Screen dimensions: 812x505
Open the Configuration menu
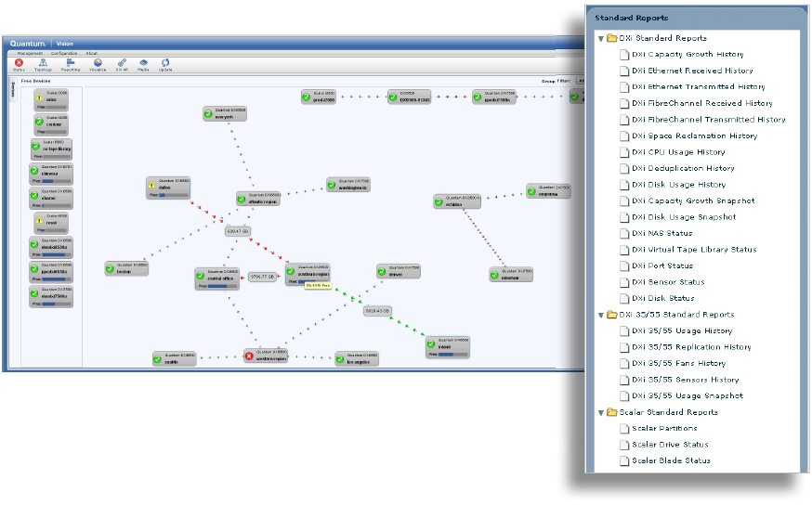[x=64, y=53]
